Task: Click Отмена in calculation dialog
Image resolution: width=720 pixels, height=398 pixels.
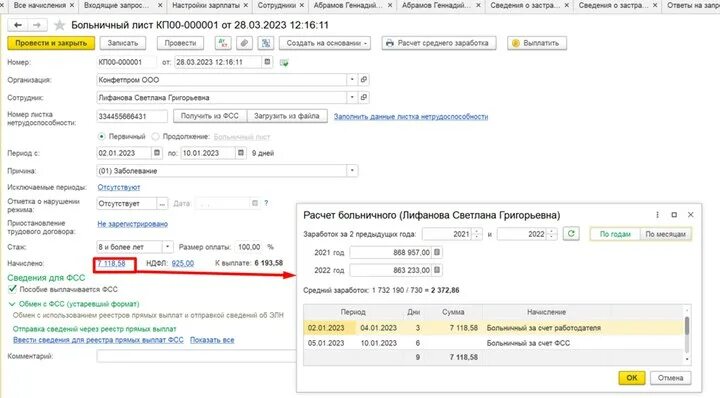Action: pyautogui.click(x=670, y=378)
